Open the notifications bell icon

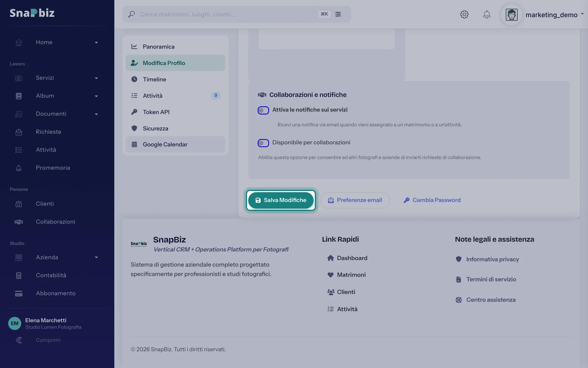click(487, 14)
